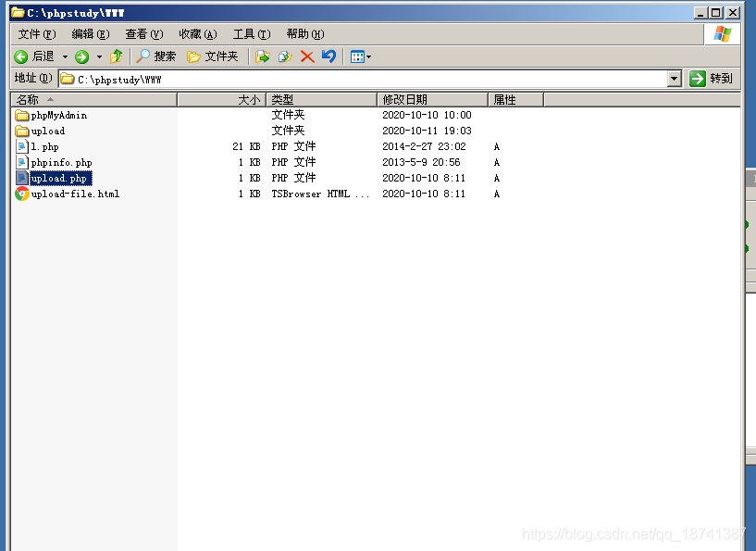
Task: Sort by the 大小 column header
Action: click(222, 99)
